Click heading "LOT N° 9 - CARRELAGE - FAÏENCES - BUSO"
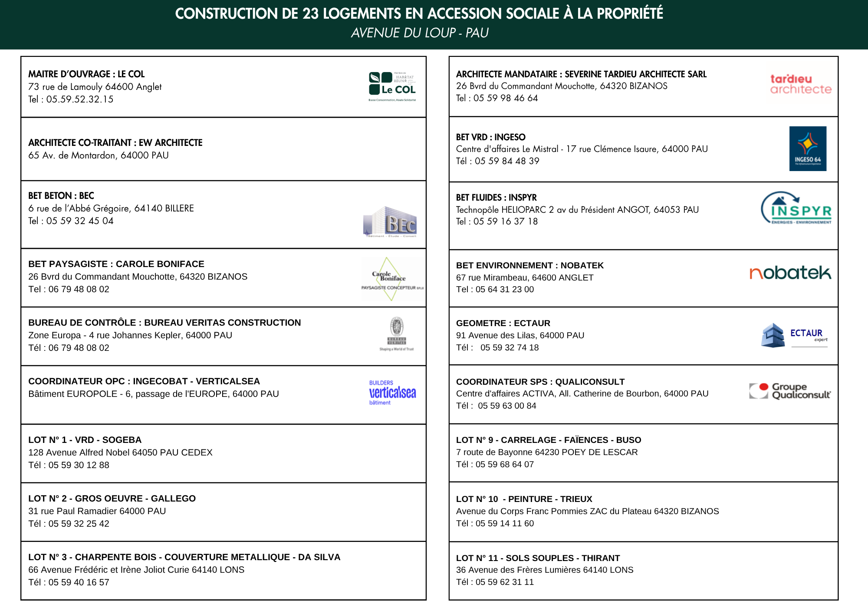The image size is (868, 614). [x=549, y=440]
